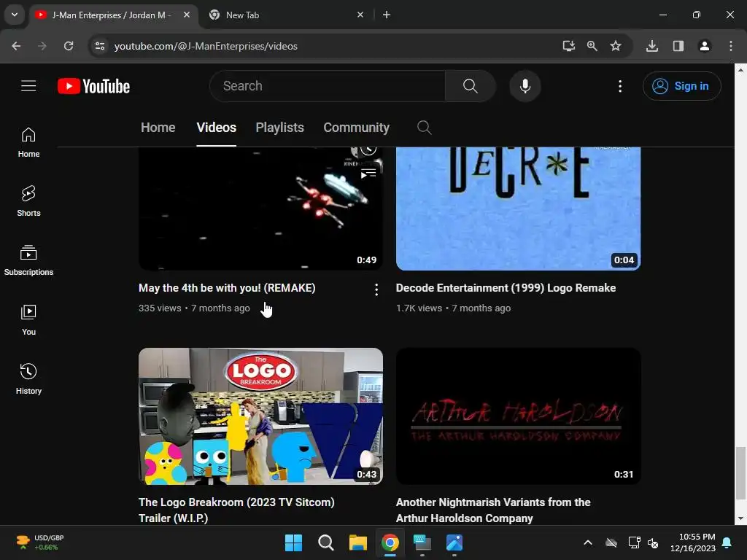The image size is (747, 560).
Task: Show hidden system tray icons
Action: tap(588, 542)
